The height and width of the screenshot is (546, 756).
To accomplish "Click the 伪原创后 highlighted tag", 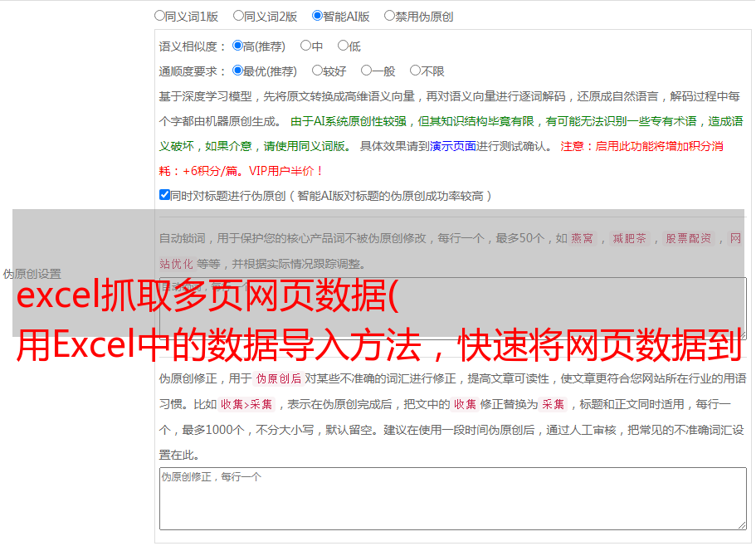I will point(278,378).
